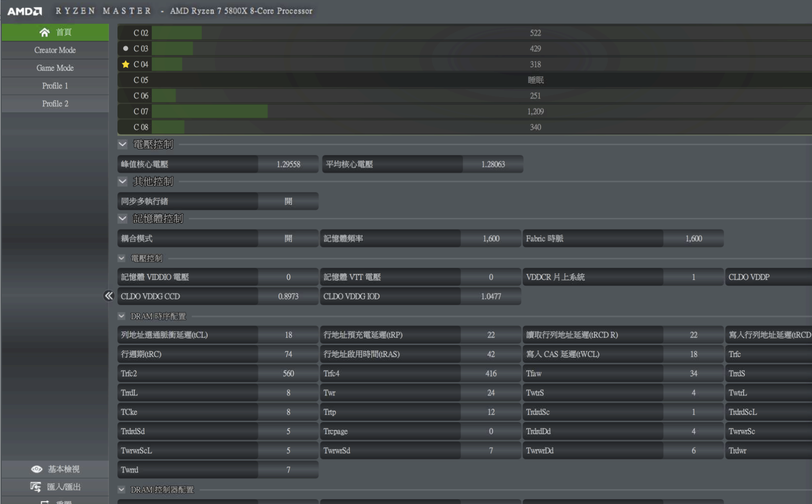This screenshot has width=812, height=504.
Task: Click Trfc2 value 560
Action: point(288,373)
